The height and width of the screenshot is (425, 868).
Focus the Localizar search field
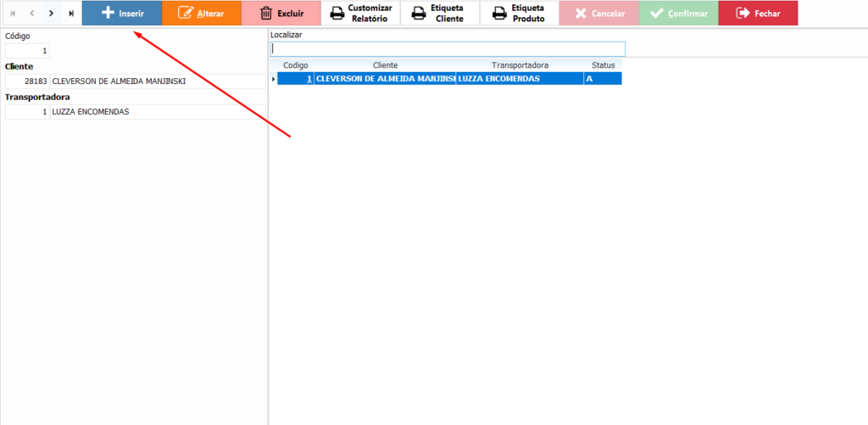(447, 49)
